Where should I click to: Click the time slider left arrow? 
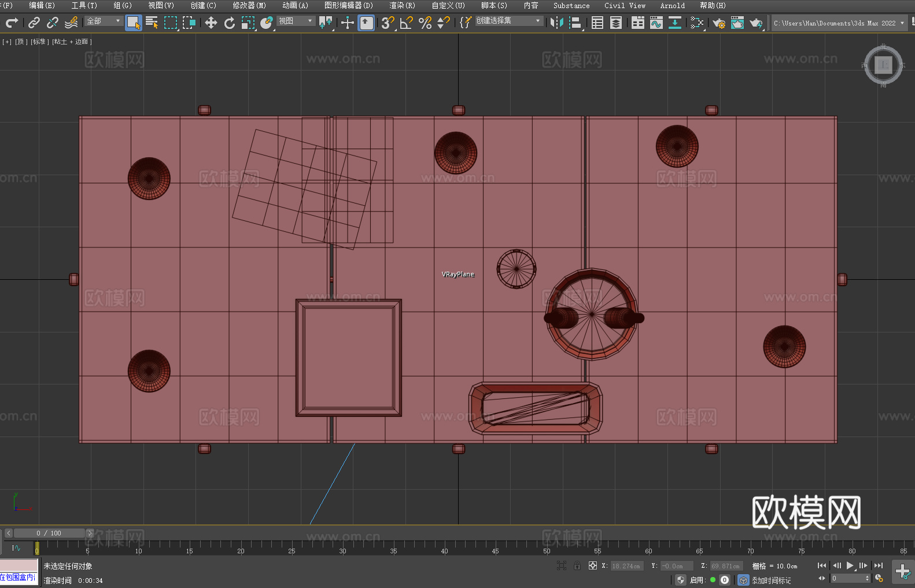9,533
